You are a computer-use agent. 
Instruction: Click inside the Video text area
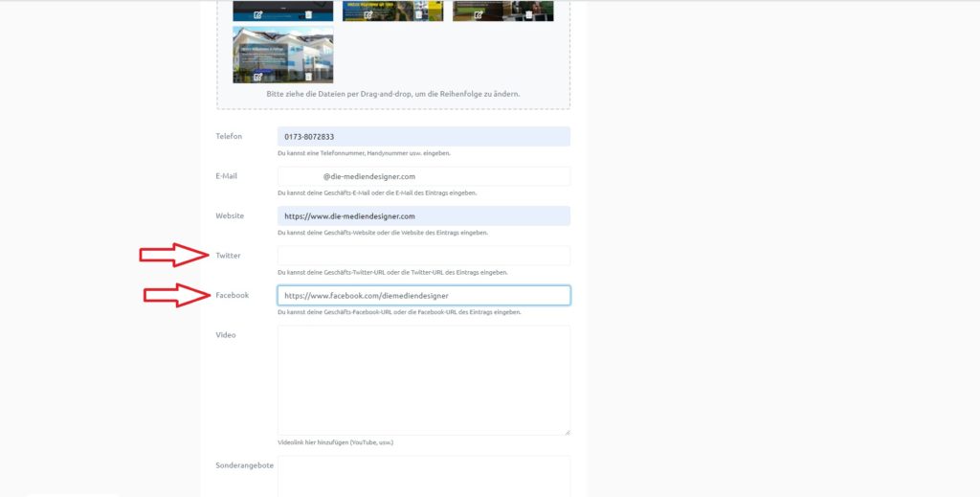point(423,380)
